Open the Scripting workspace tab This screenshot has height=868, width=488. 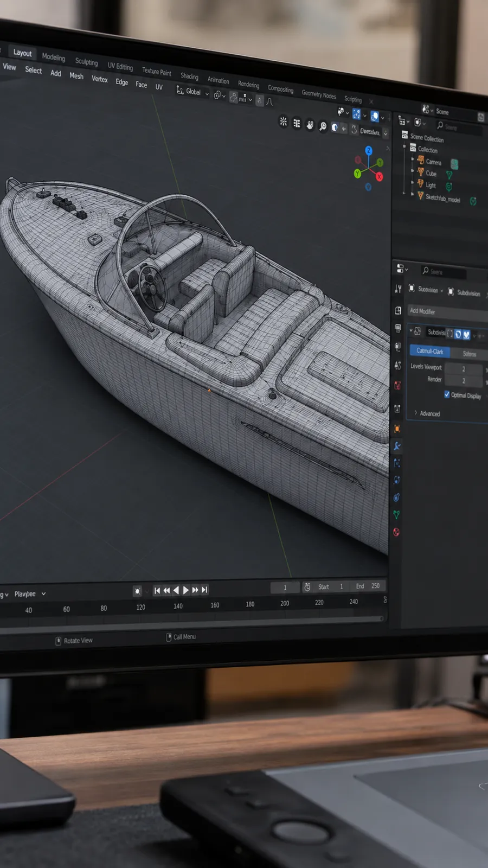tap(353, 99)
